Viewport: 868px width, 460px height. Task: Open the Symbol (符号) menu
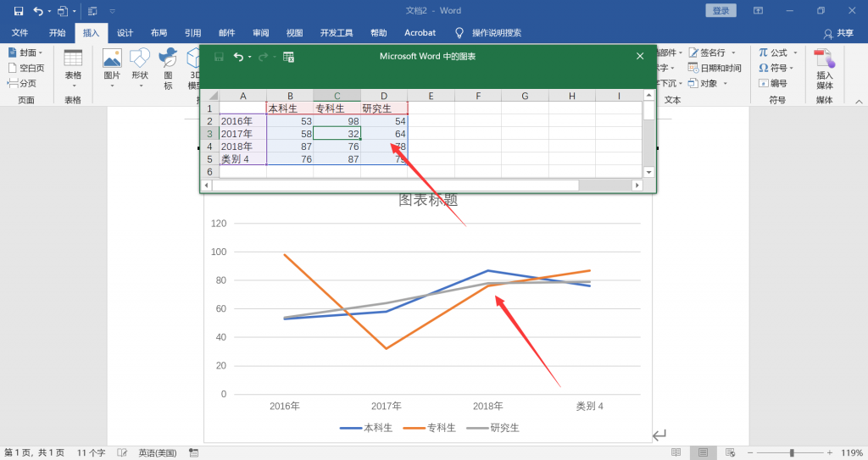point(773,68)
